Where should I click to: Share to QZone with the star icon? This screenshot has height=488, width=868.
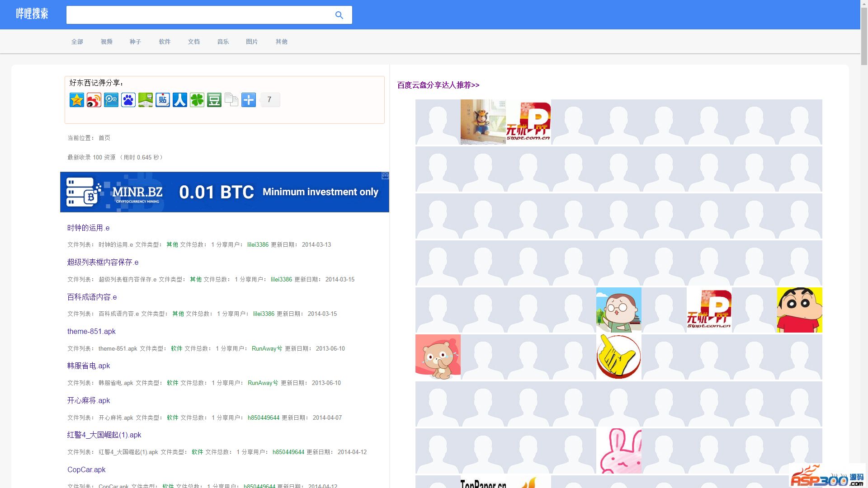click(x=77, y=100)
